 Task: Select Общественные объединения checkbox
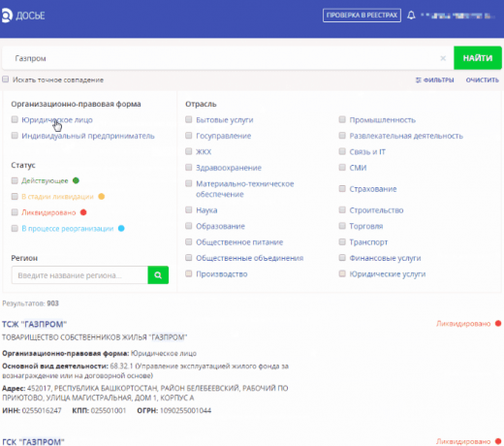pyautogui.click(x=189, y=257)
